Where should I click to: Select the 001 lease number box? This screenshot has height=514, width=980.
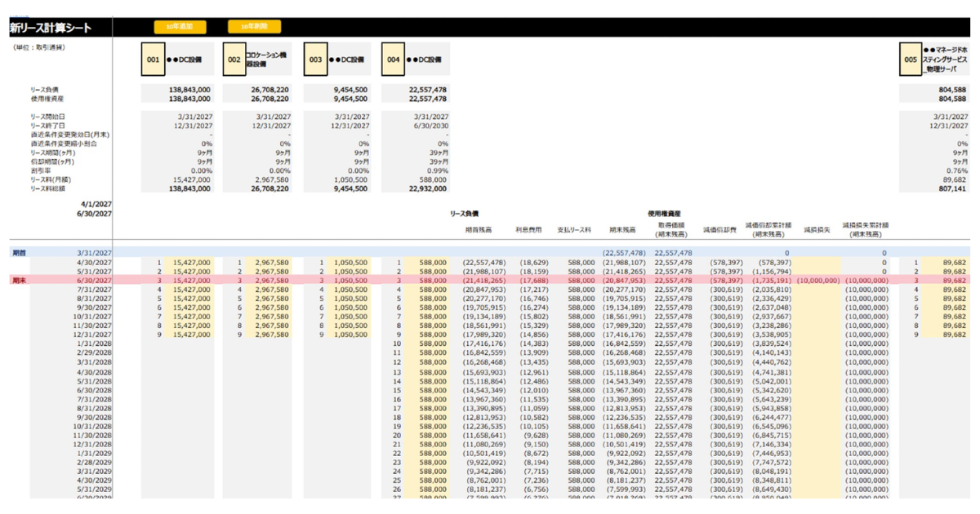154,60
